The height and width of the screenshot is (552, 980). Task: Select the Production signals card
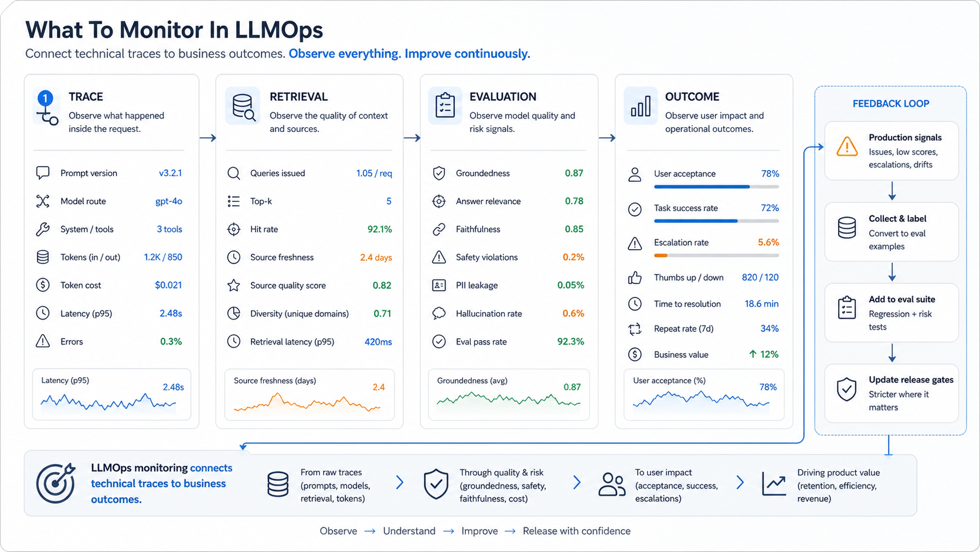click(891, 151)
